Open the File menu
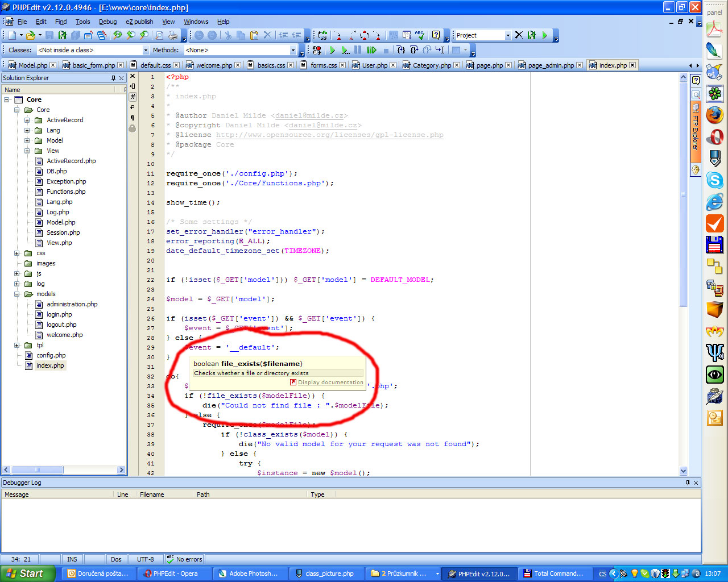This screenshot has width=728, height=582. tap(22, 22)
